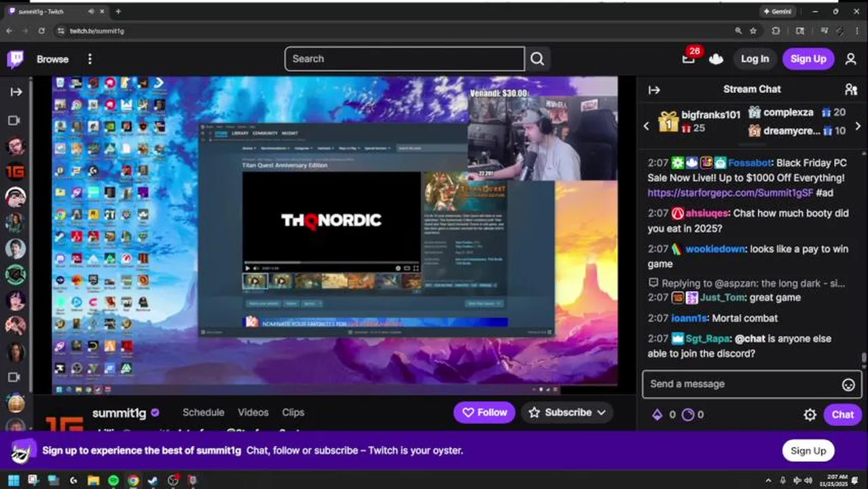Expand the left sidebar with arrow icon
868x489 pixels.
[x=16, y=92]
